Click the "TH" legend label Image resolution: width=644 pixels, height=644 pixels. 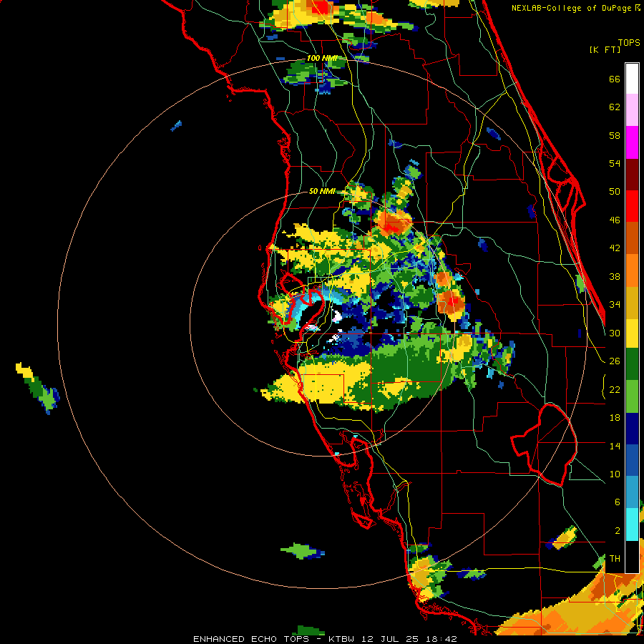click(x=615, y=559)
